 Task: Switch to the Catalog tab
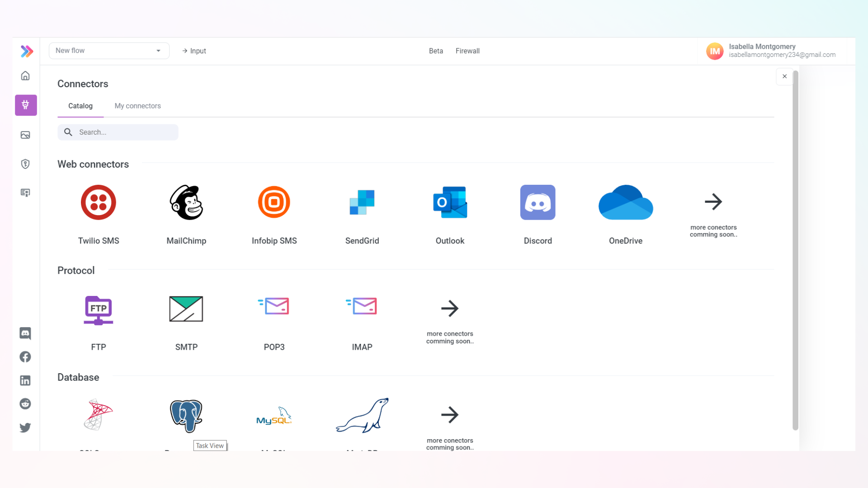coord(80,106)
